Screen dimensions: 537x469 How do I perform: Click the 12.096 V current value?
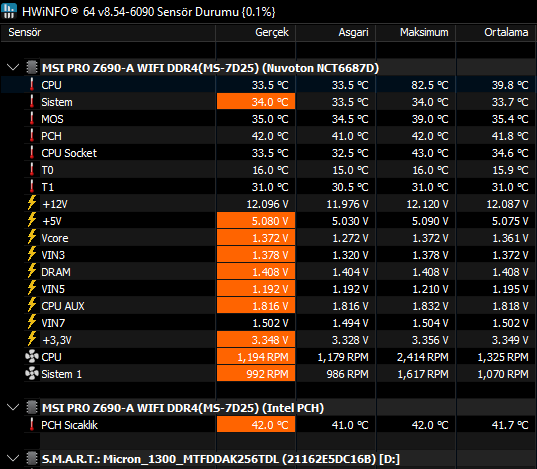tap(267, 204)
